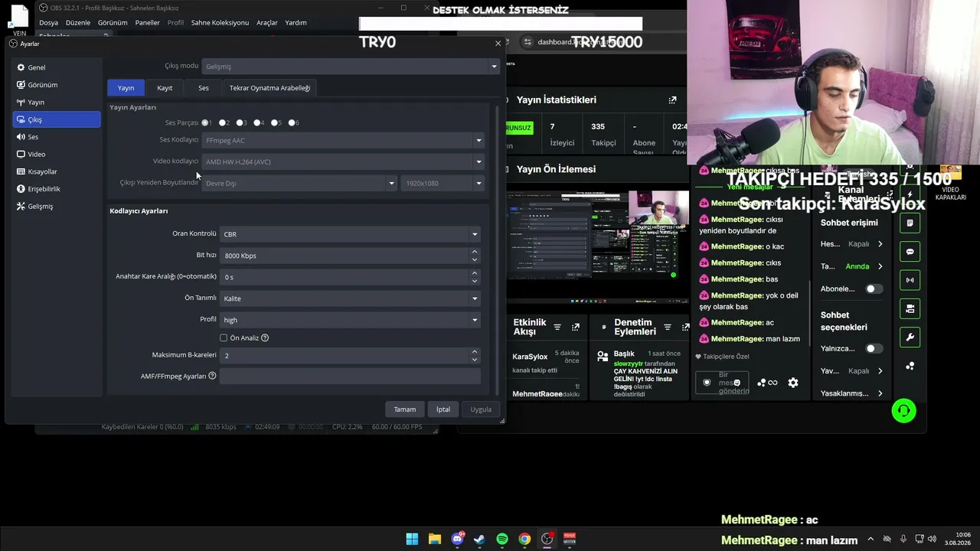Image resolution: width=980 pixels, height=551 pixels.
Task: Click Tamam button in settings
Action: pyautogui.click(x=404, y=409)
